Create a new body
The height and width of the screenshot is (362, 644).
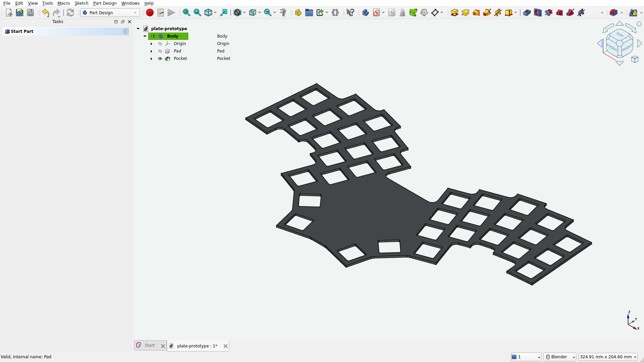[x=366, y=13]
